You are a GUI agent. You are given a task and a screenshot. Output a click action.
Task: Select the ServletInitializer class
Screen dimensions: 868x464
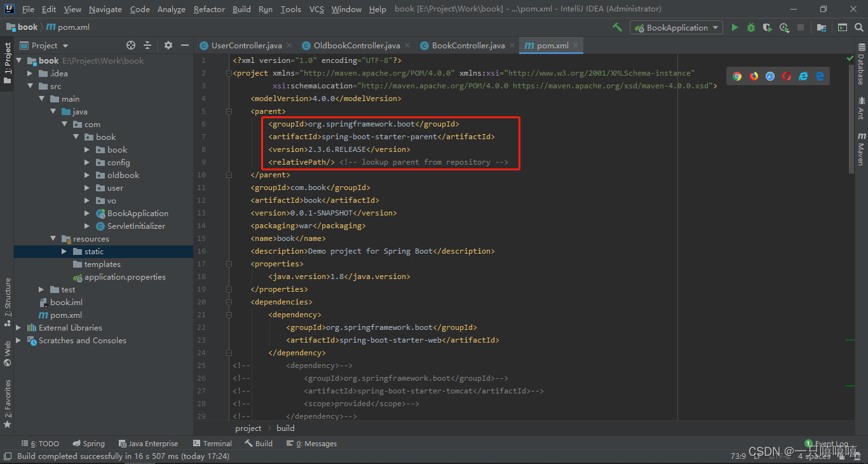[x=136, y=226]
